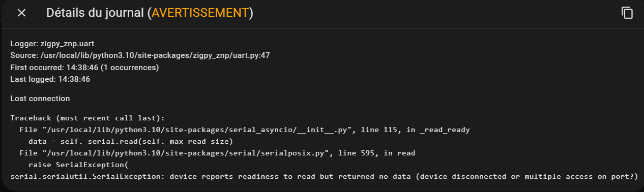Click the "data = self._serial.read" code line
Viewport: 644px width, 192px height.
[x=131, y=141]
